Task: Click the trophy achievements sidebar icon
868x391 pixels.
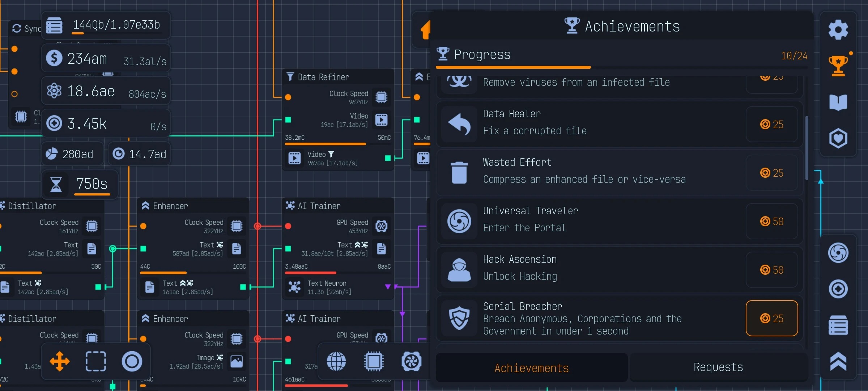Action: (838, 66)
